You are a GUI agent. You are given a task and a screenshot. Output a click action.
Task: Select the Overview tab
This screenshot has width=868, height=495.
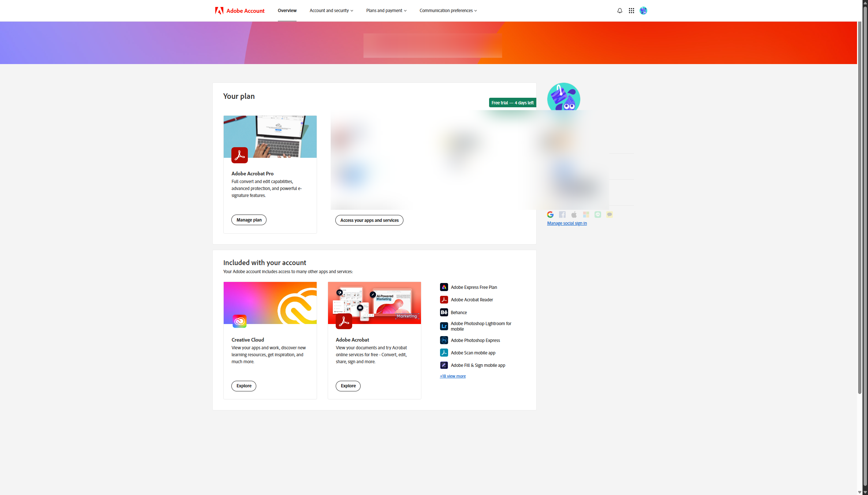tap(287, 11)
